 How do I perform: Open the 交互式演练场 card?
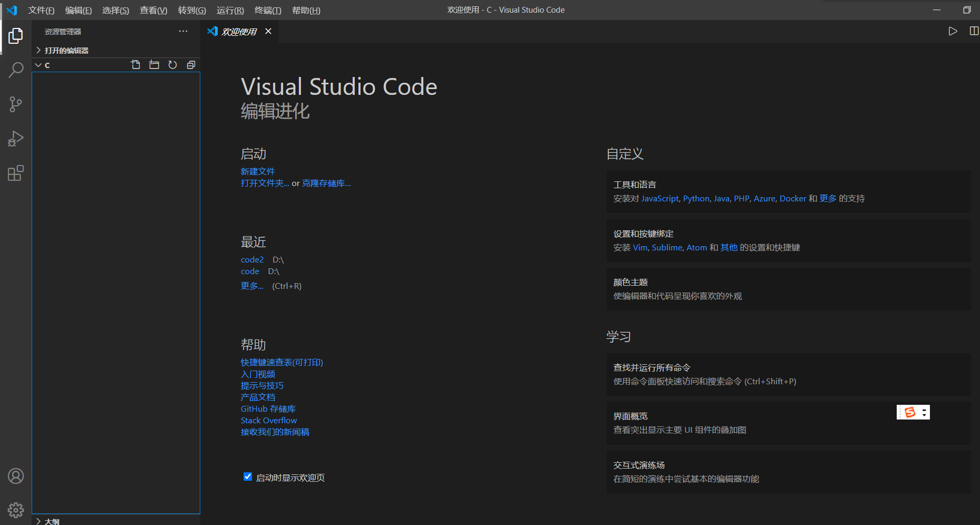click(789, 472)
